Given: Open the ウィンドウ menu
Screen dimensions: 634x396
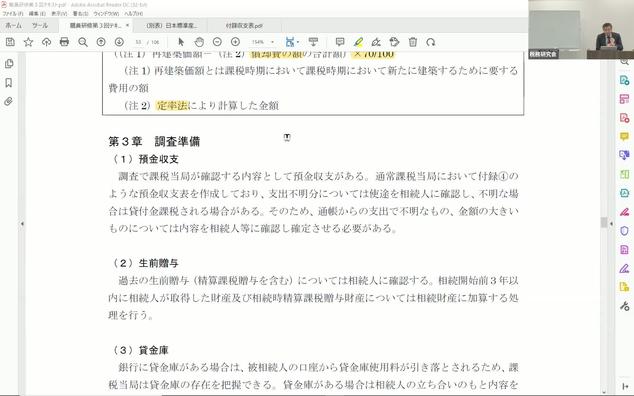Looking at the screenshot, I should point(106,14).
